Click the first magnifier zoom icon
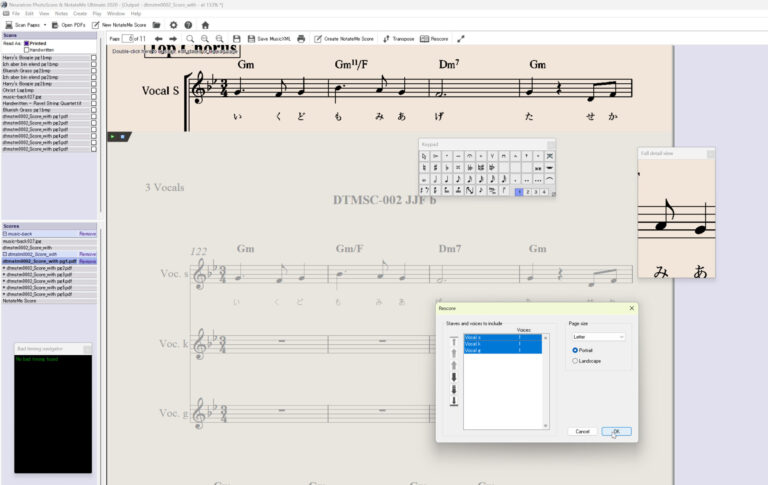This screenshot has height=485, width=768. [190, 39]
